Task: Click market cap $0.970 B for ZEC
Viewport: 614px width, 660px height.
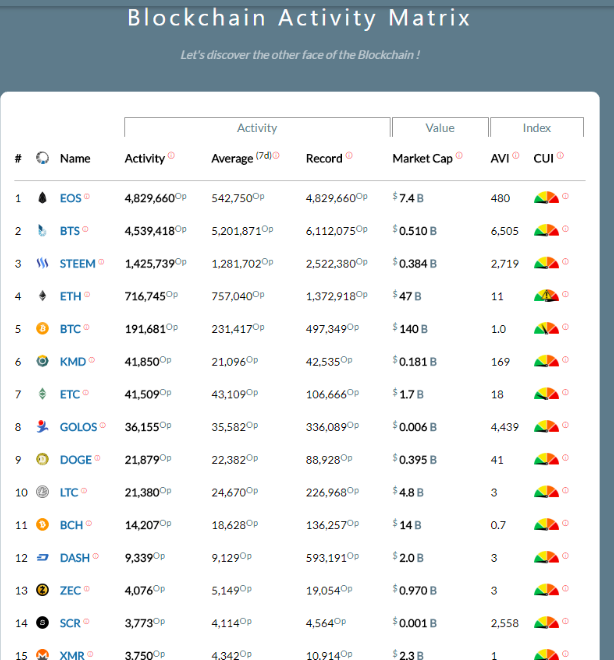Action: (x=415, y=591)
